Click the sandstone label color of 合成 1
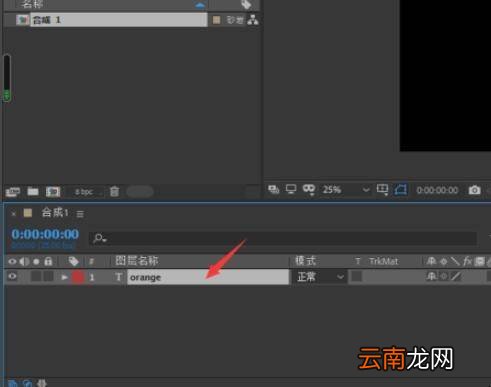491x387 pixels. 216,20
